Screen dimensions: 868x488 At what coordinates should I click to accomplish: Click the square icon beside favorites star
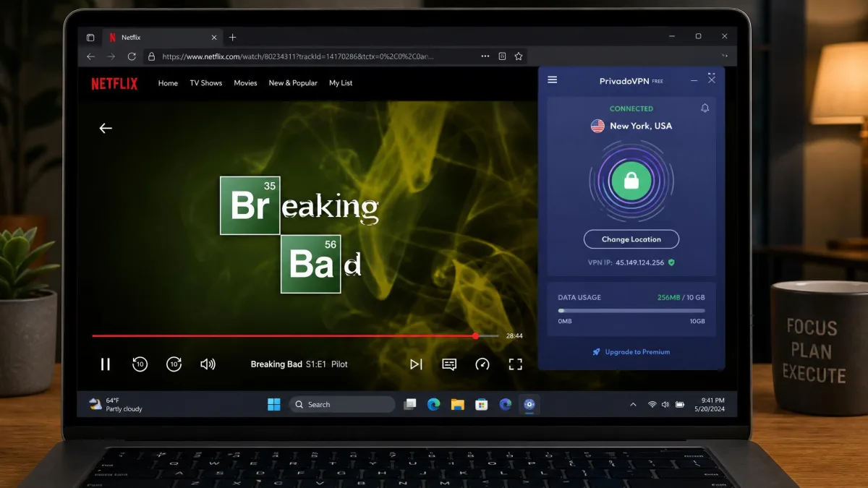[503, 56]
